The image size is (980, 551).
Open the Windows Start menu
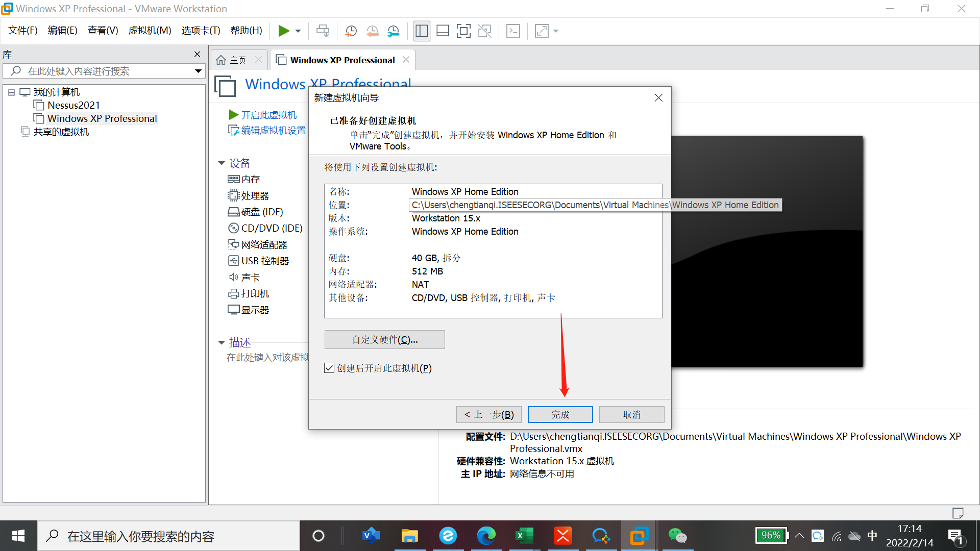point(18,536)
